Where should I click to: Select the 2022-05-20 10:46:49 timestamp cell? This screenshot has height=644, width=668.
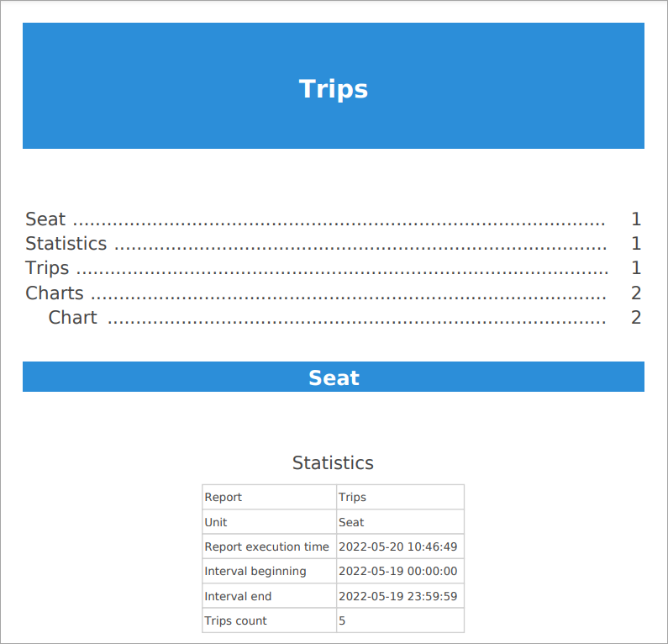[397, 546]
